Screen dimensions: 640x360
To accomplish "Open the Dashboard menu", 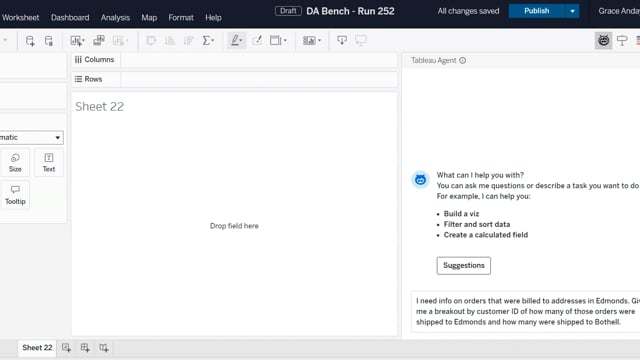I will pyautogui.click(x=70, y=18).
